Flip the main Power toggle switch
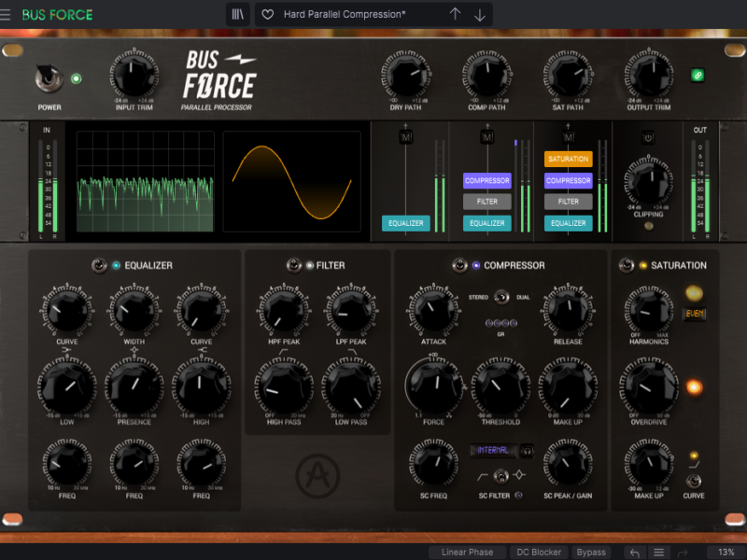The image size is (747, 560). coord(47,79)
